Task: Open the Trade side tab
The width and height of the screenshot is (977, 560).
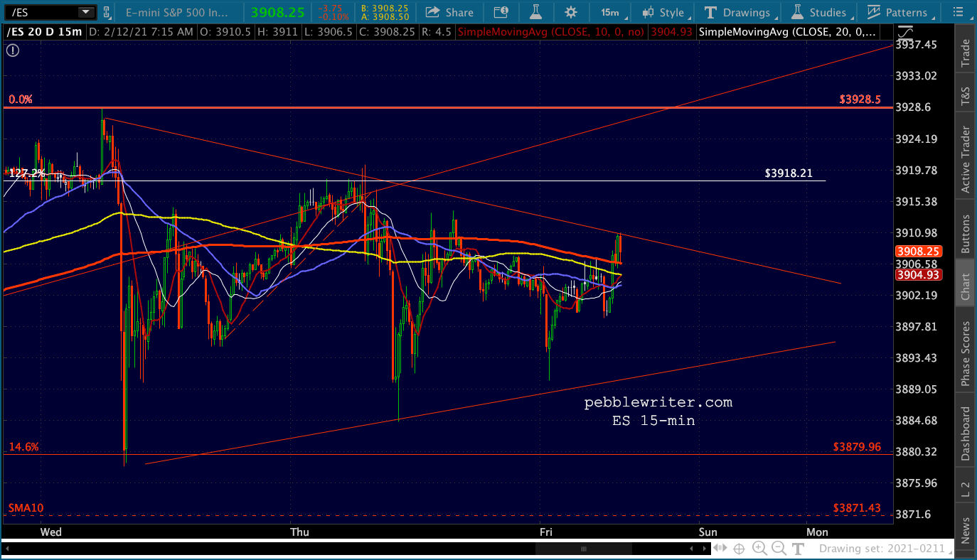Action: click(x=966, y=53)
